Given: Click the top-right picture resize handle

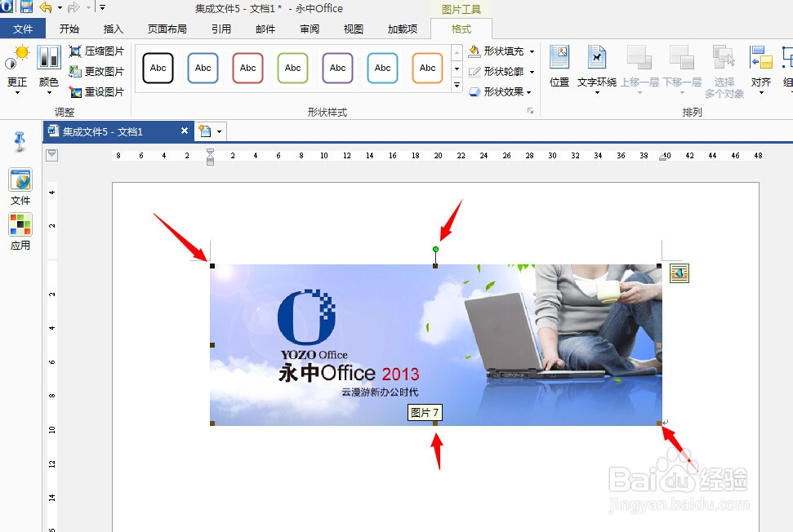Looking at the screenshot, I should [x=659, y=266].
